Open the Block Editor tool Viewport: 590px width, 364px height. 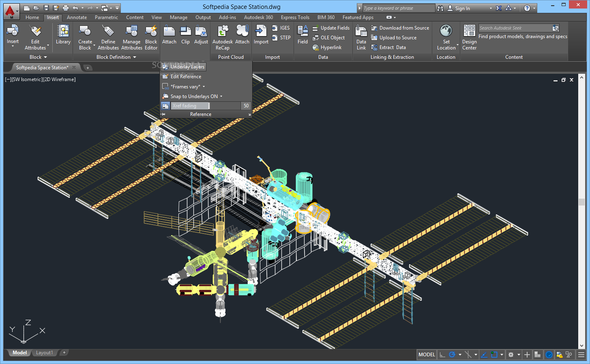pyautogui.click(x=151, y=37)
